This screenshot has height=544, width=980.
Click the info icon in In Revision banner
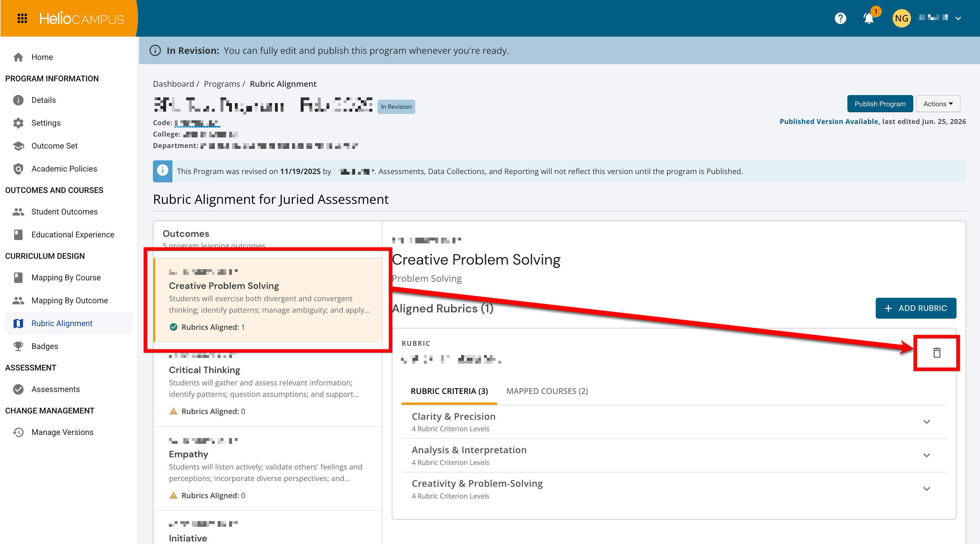(x=155, y=50)
